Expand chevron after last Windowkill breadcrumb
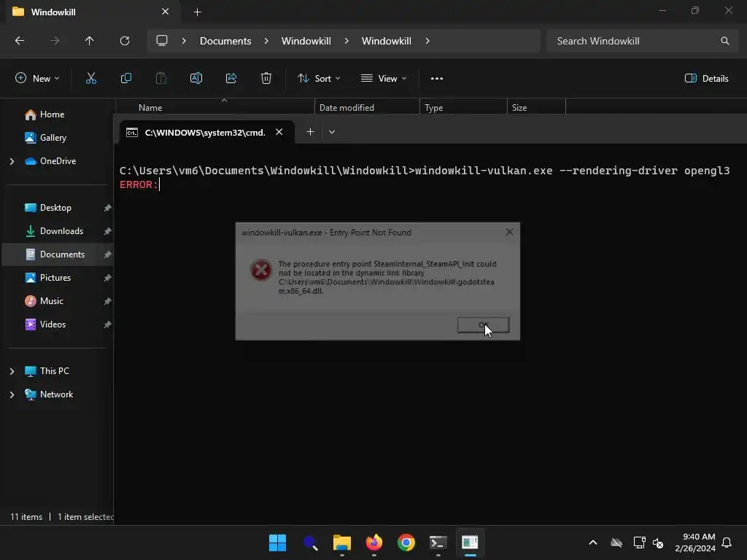 pyautogui.click(x=427, y=41)
